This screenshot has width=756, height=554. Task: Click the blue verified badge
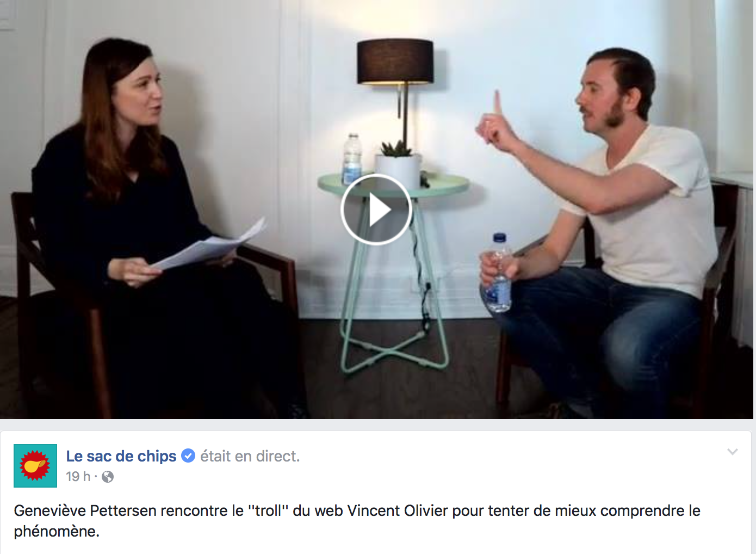(188, 455)
